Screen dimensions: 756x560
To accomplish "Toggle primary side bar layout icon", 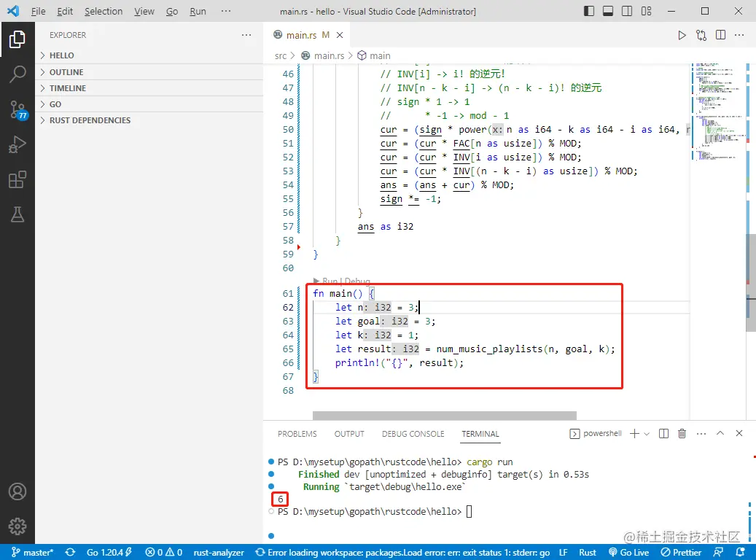I will (589, 11).
